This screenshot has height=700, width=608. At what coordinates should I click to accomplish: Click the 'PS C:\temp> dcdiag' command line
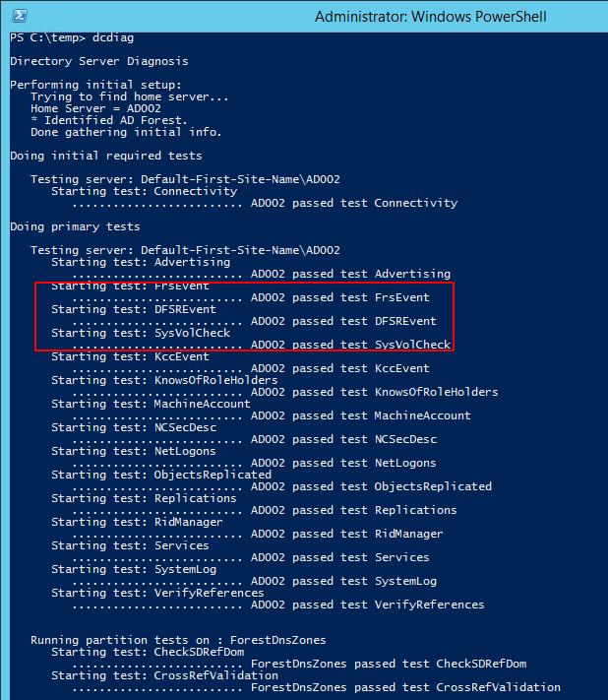[x=72, y=38]
